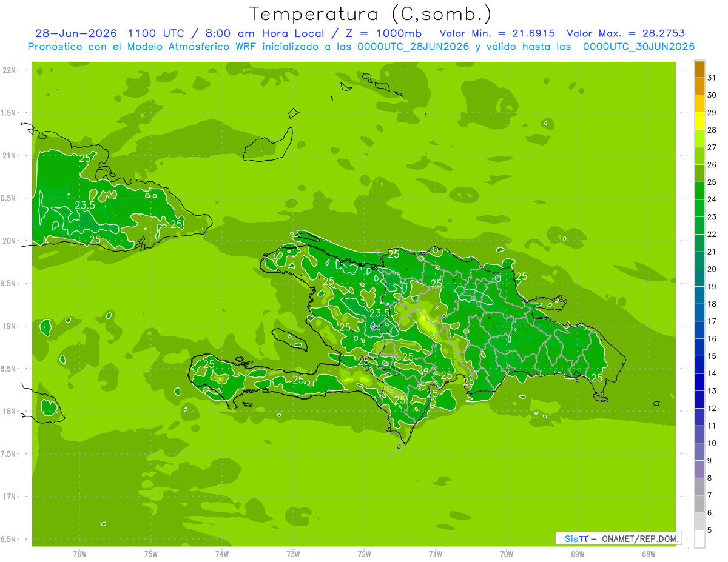Viewport: 728px width, 562px height.
Task: Click the "68W" longitude axis label
Action: click(x=649, y=554)
